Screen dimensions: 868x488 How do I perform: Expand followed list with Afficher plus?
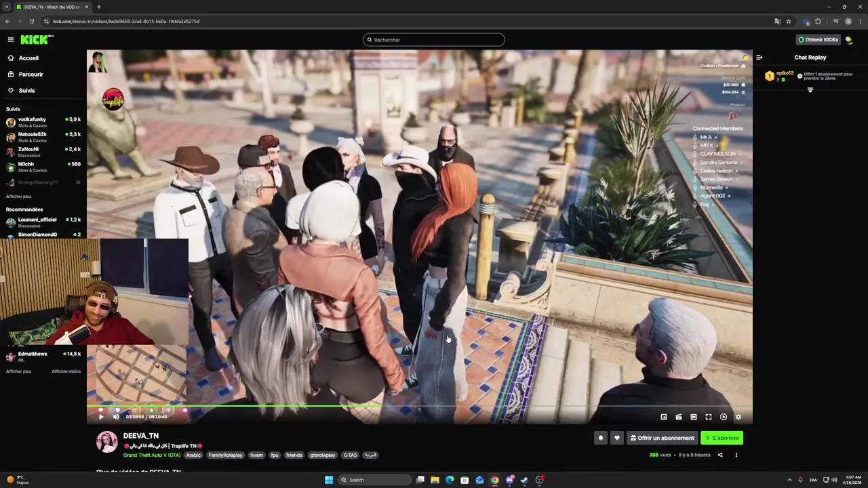coord(18,197)
